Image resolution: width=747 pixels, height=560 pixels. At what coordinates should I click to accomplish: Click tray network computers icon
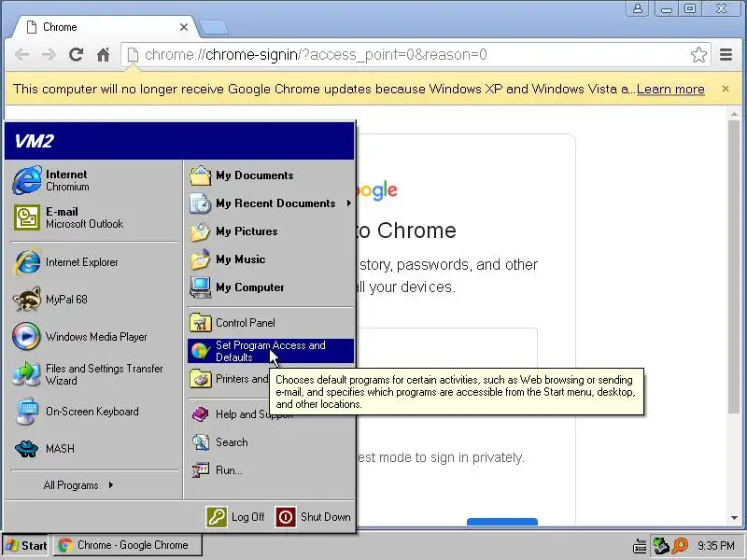pyautogui.click(x=660, y=546)
